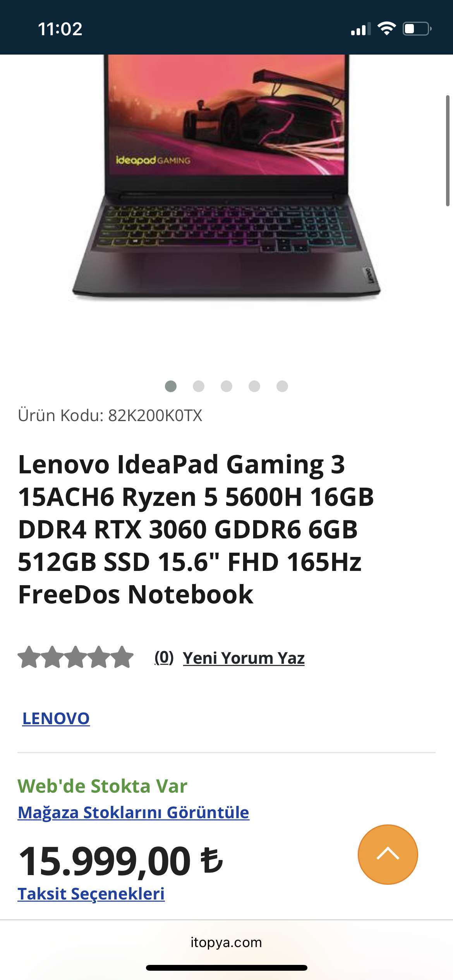The height and width of the screenshot is (980, 453).
Task: Click the fourth rating star
Action: (x=99, y=657)
